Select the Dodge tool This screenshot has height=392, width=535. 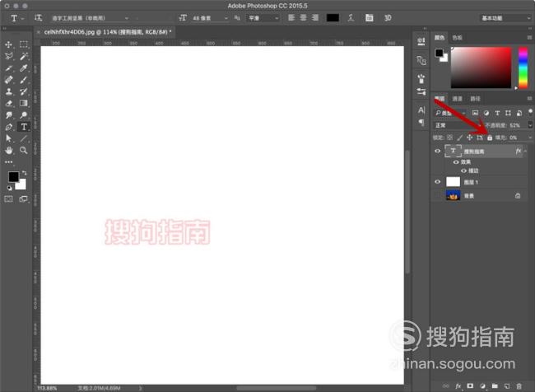(x=24, y=115)
